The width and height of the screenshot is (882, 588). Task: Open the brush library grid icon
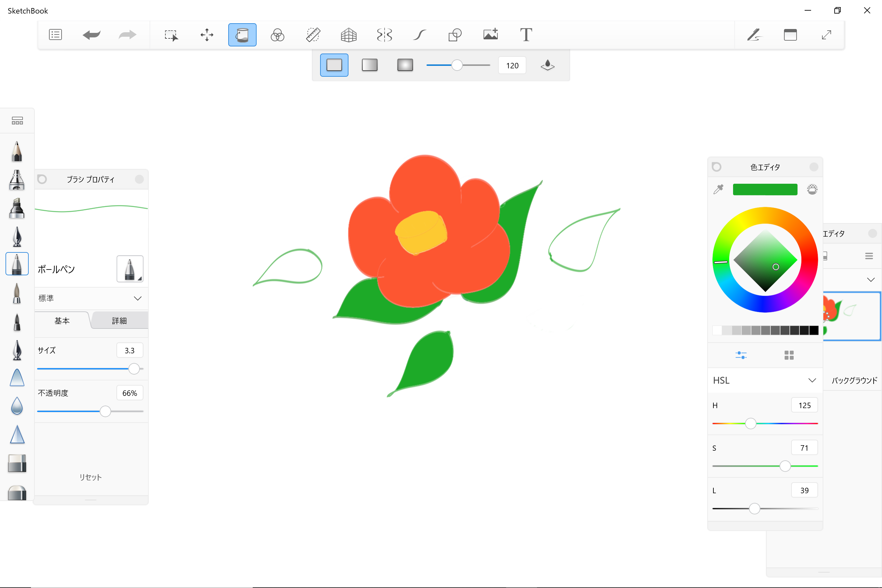(17, 121)
